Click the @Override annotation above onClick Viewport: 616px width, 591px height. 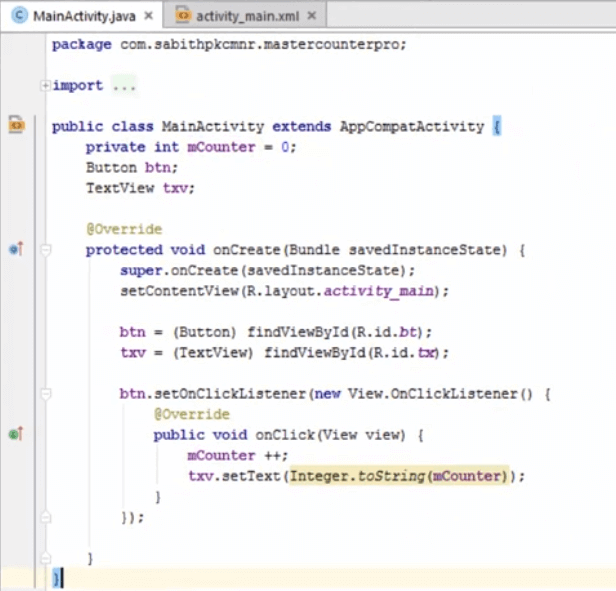192,414
